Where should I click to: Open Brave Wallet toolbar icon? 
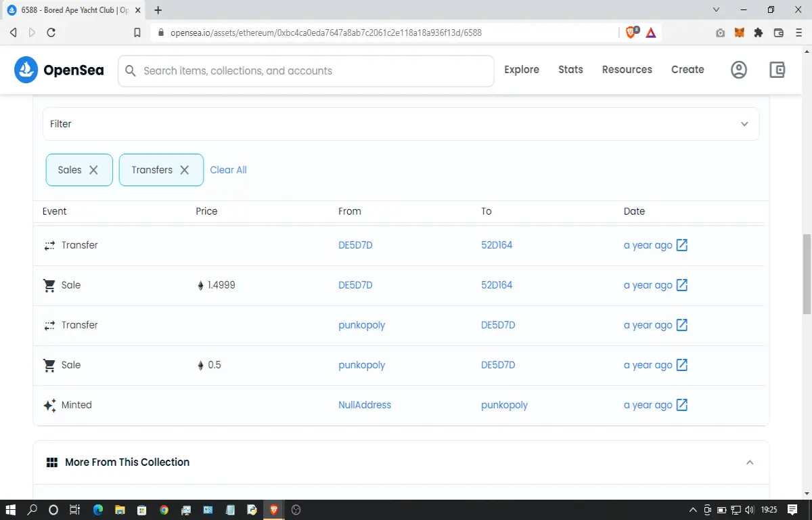tap(778, 32)
